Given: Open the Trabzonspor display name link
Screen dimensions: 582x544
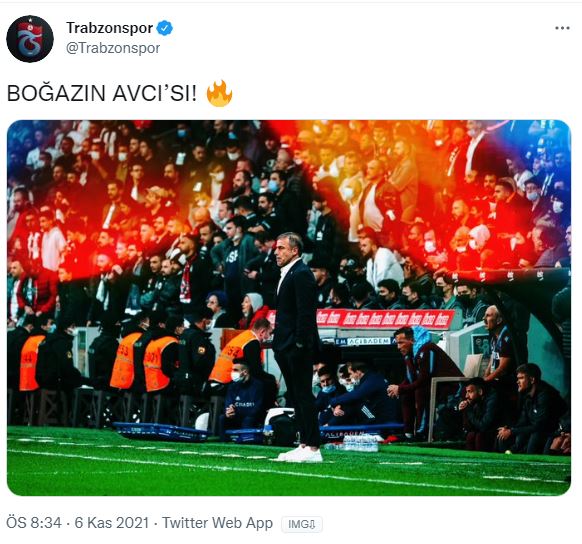Looking at the screenshot, I should click(109, 28).
